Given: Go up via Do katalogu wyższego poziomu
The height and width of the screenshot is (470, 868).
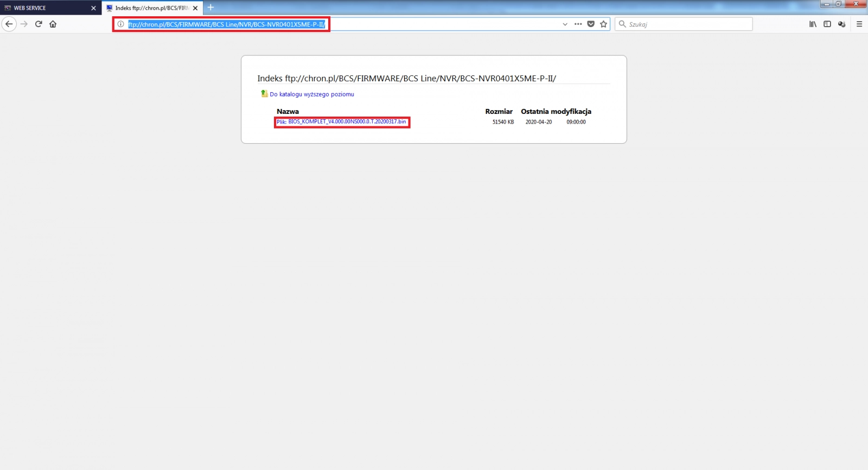Looking at the screenshot, I should [312, 94].
